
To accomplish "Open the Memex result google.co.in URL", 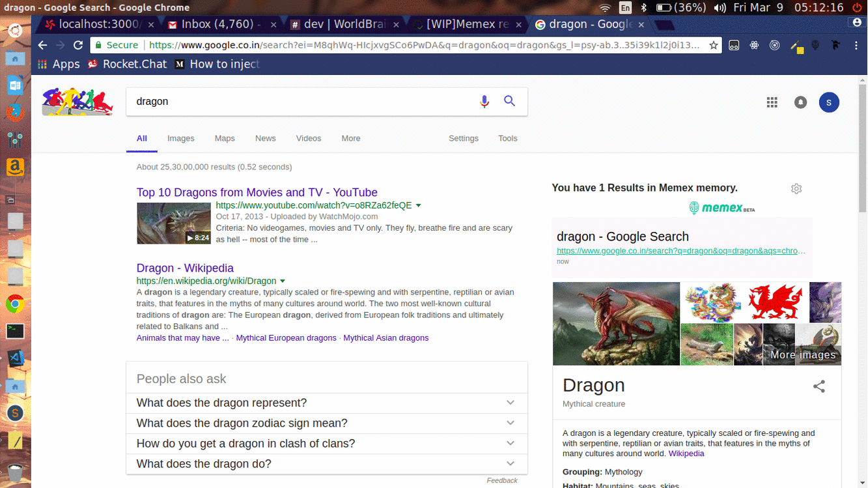I will 681,251.
